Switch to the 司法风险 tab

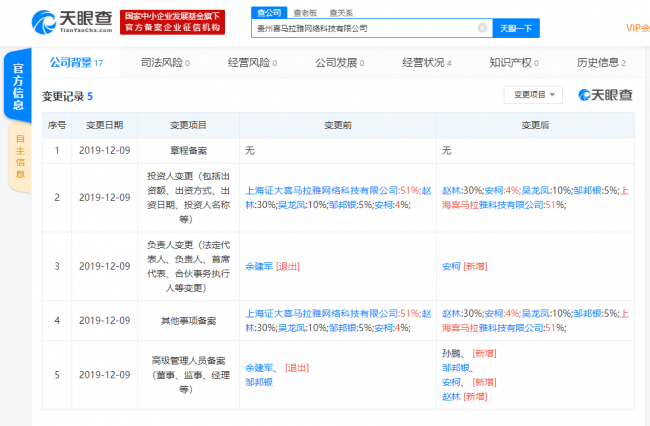[165, 63]
